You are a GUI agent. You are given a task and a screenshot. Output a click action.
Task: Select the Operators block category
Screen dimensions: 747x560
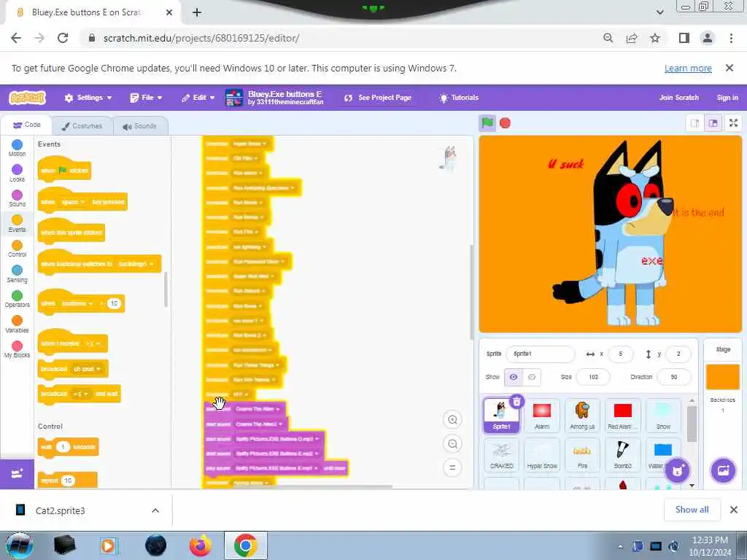[x=18, y=299]
